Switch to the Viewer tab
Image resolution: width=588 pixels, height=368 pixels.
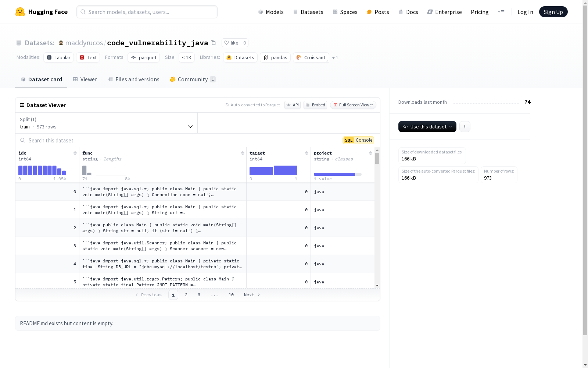point(85,79)
